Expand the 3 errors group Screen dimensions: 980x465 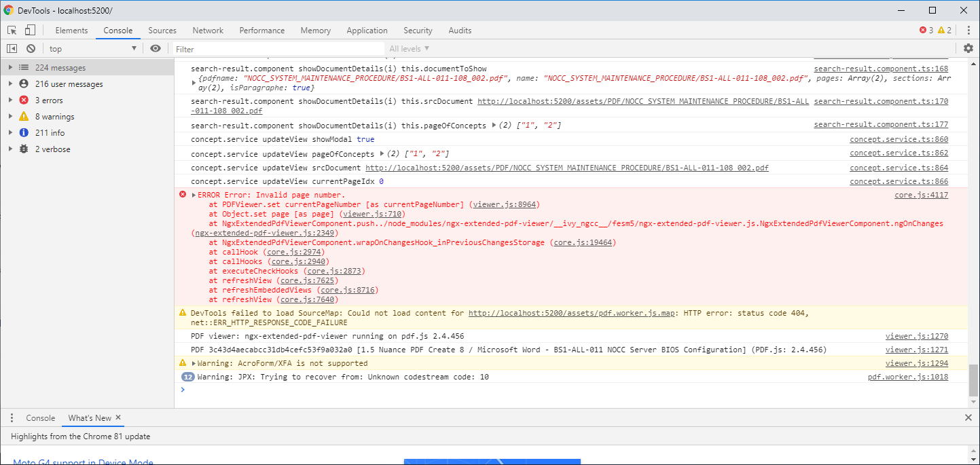click(x=10, y=100)
